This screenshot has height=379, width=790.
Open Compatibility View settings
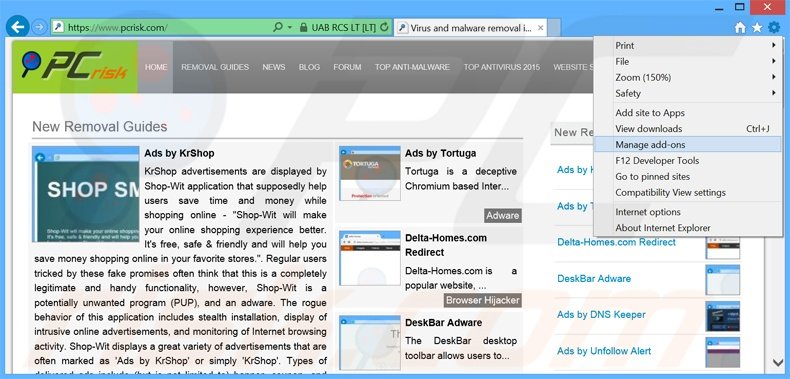688,193
